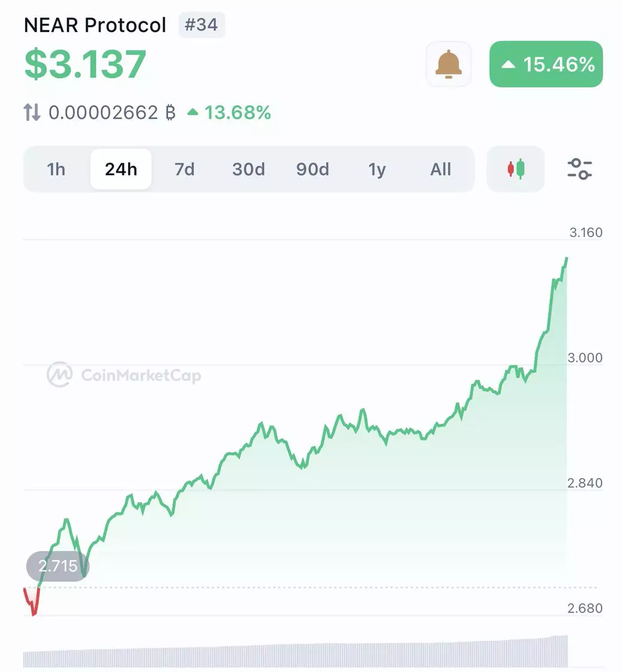Switch chart to 30d range

[x=249, y=169]
